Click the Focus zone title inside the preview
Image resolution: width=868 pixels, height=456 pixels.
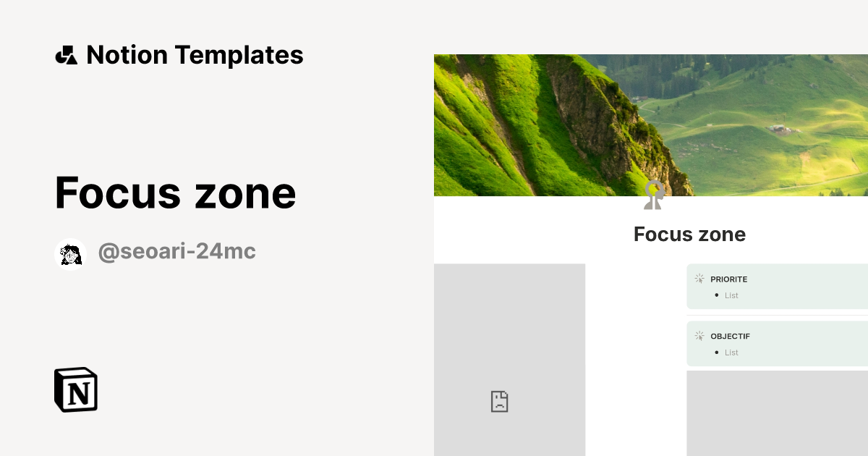[x=689, y=234]
